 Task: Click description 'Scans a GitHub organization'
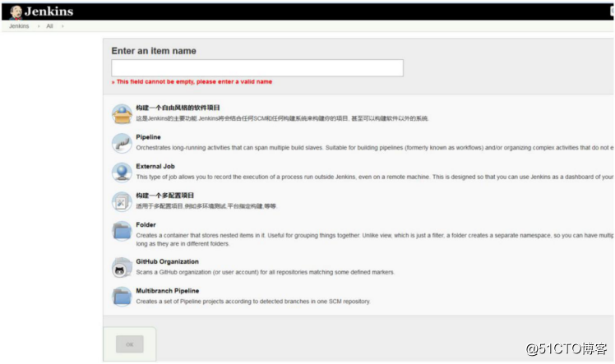tap(265, 272)
